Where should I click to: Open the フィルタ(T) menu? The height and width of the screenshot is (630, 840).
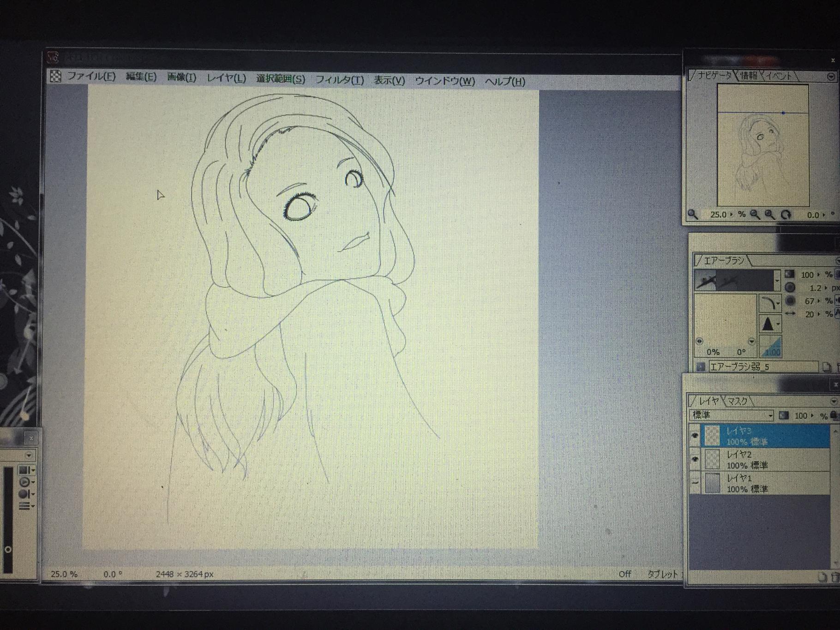(x=339, y=80)
